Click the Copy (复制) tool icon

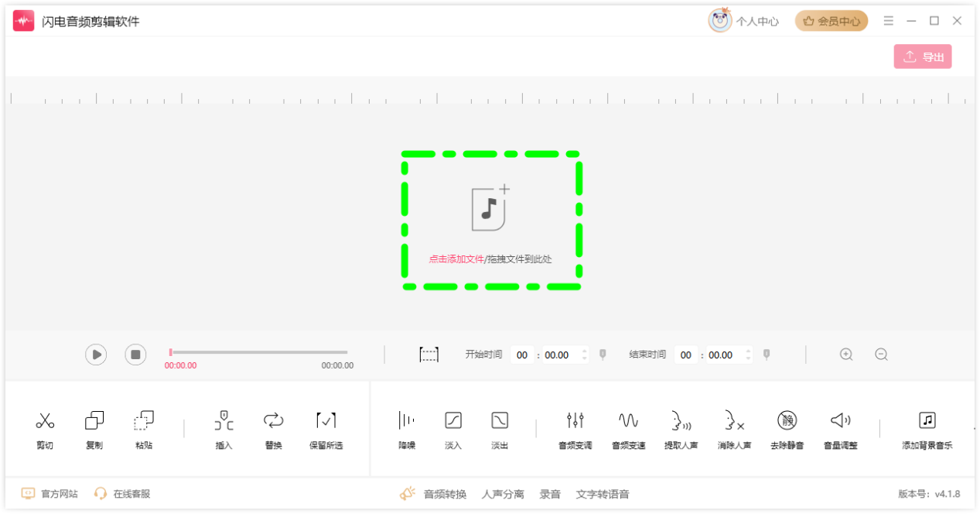pyautogui.click(x=94, y=421)
